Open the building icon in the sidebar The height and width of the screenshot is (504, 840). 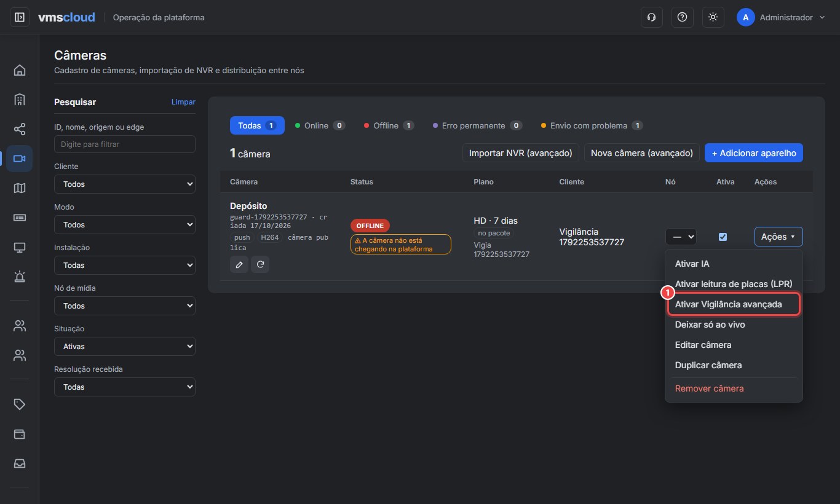[x=20, y=100]
